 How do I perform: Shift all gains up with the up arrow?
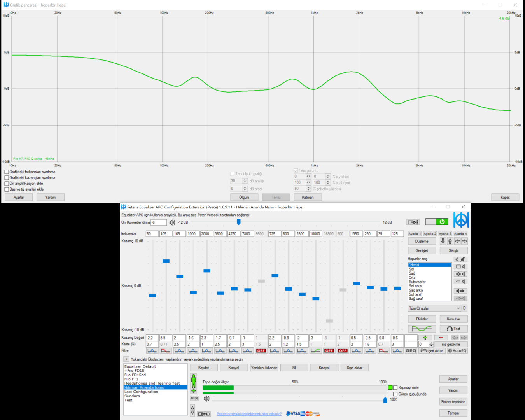(450, 241)
